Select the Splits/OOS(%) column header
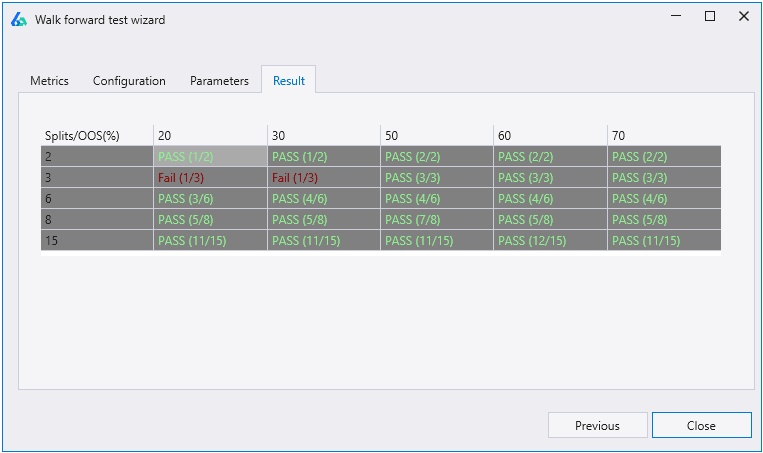 click(82, 136)
